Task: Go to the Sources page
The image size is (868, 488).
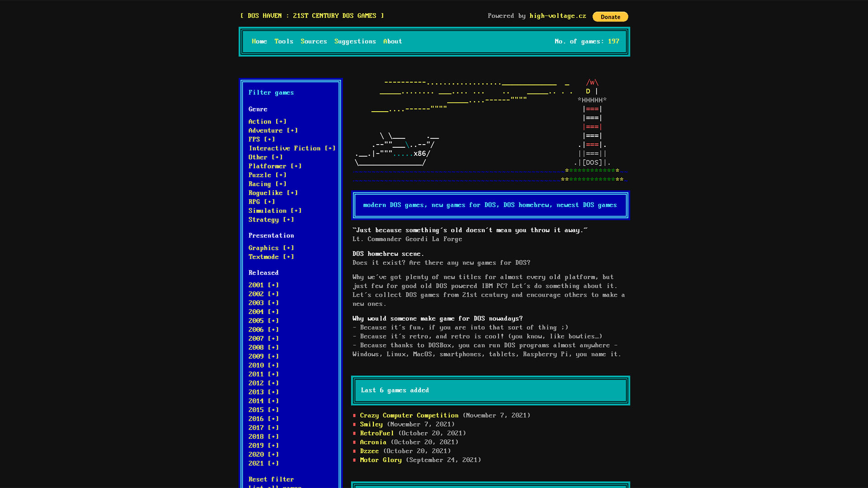Action: click(313, 41)
